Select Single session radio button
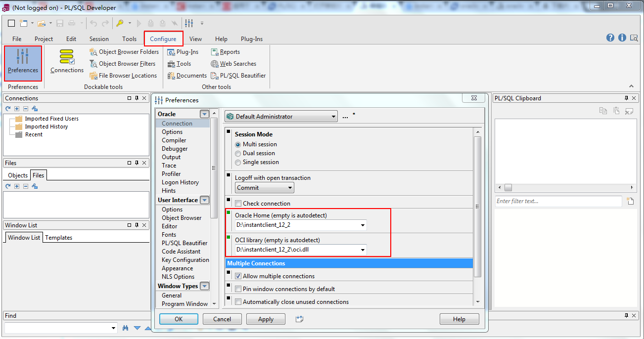 pyautogui.click(x=238, y=162)
